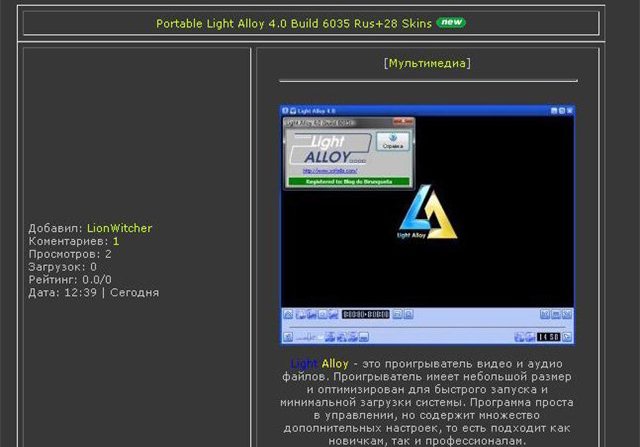Click the green 'new' badge beside the title
The height and width of the screenshot is (447, 640).
(451, 22)
